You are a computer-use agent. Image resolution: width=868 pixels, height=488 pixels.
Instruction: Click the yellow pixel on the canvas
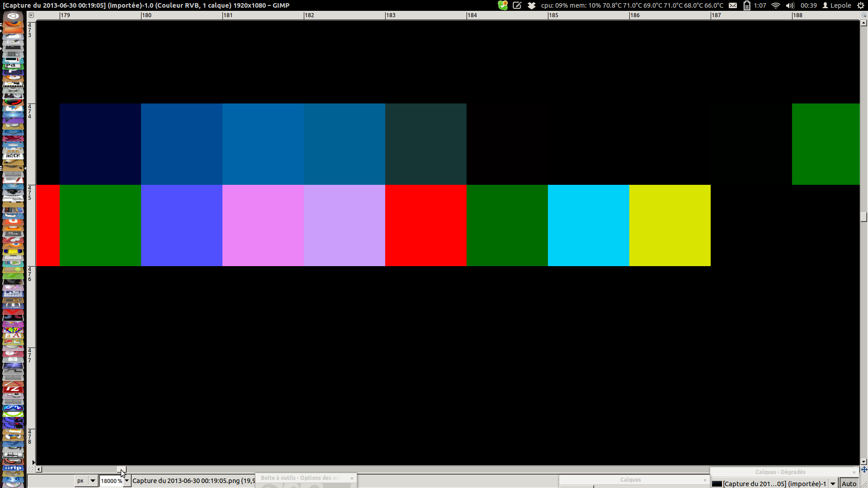coord(670,225)
